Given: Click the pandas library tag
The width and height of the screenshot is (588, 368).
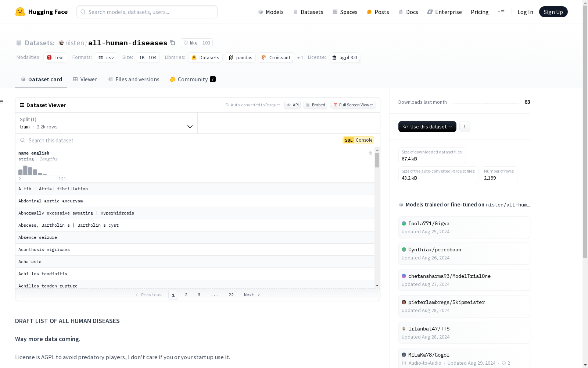Looking at the screenshot, I should 240,57.
